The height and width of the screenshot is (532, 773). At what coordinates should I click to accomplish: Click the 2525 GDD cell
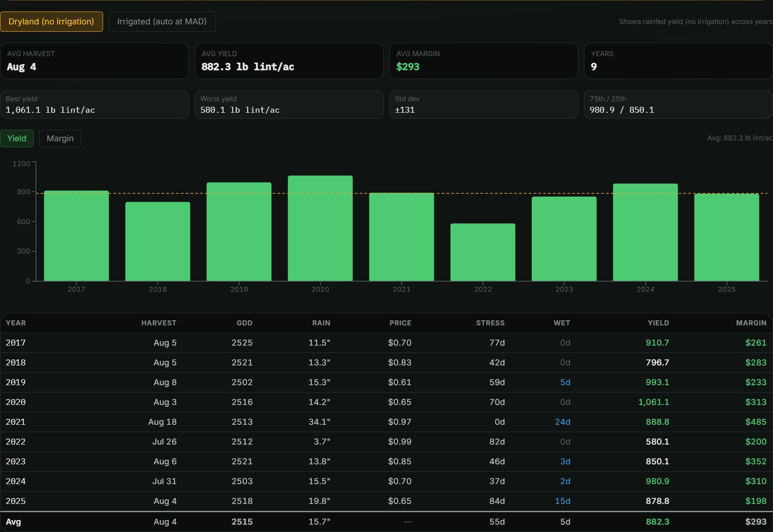tap(242, 343)
